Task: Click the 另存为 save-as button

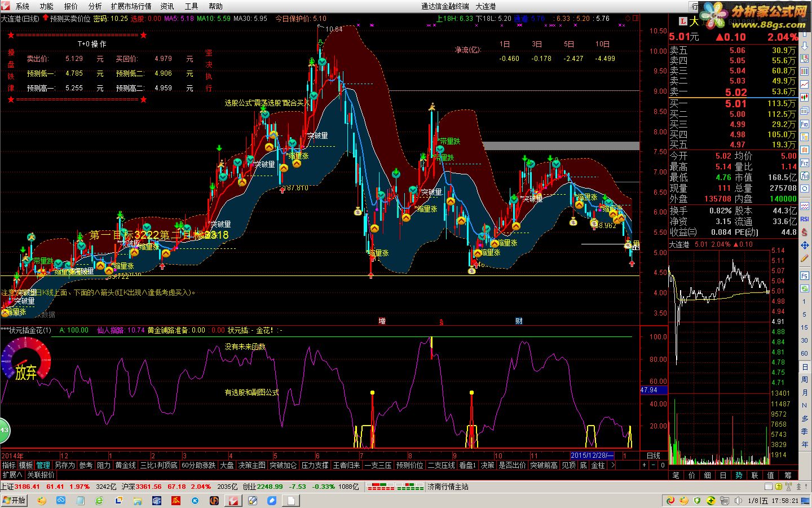Action: pos(64,465)
